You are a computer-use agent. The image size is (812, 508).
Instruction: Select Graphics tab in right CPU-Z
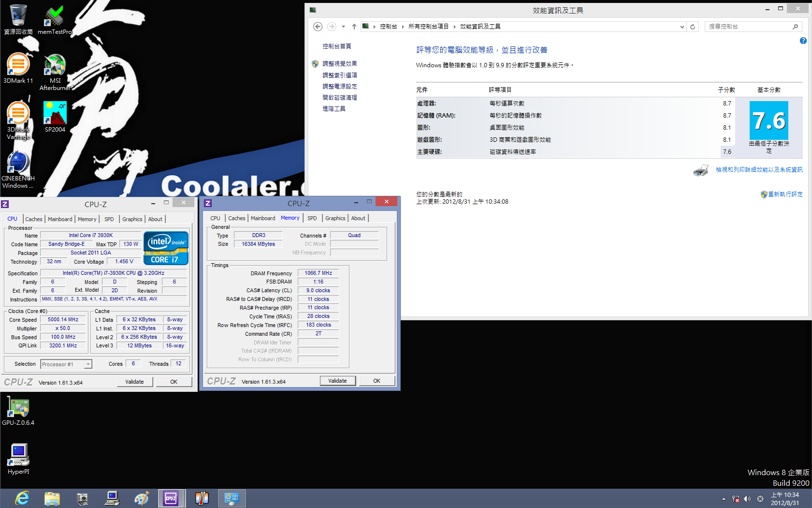[x=335, y=218]
